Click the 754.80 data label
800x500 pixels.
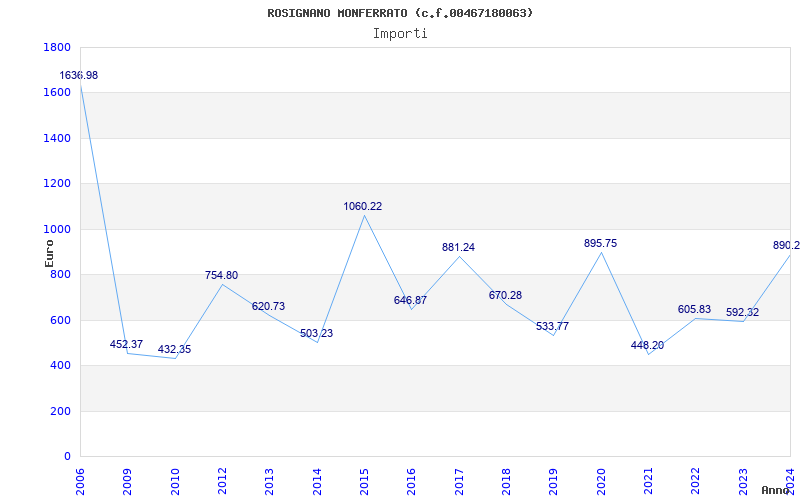click(x=221, y=276)
